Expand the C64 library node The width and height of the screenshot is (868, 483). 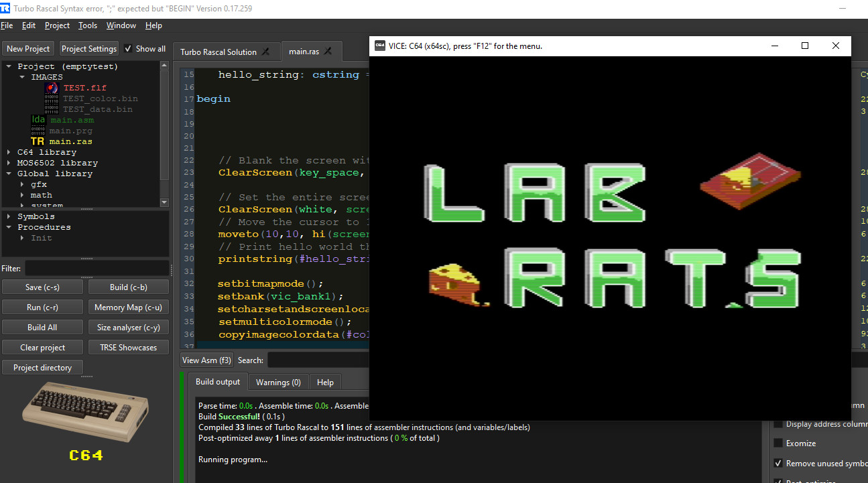point(9,152)
